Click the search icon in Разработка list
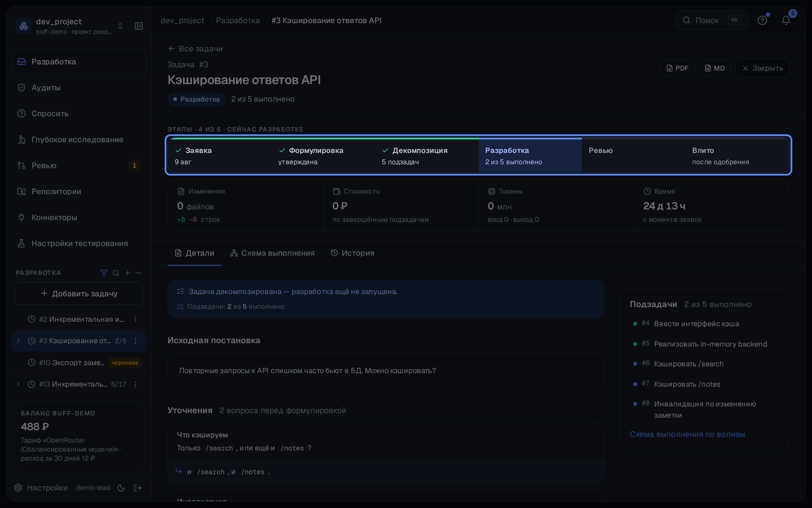Screen dimensions: 812x508 click(116, 273)
